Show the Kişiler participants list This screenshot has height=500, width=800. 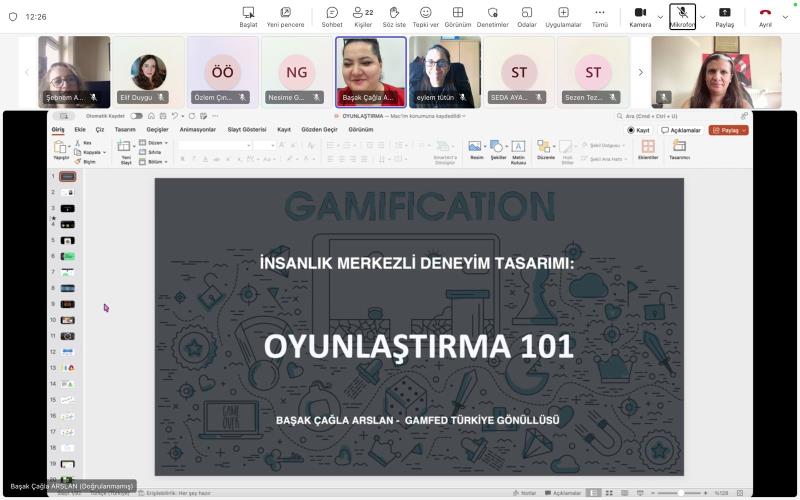tap(363, 16)
